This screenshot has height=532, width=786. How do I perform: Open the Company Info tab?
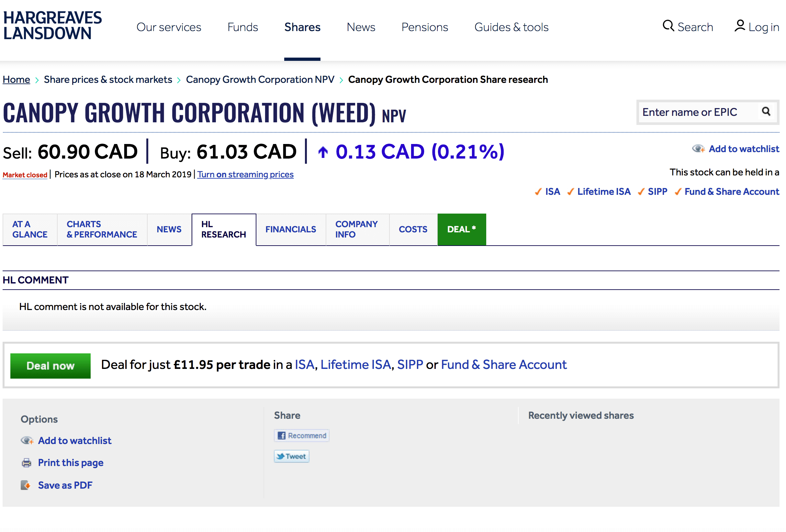point(357,229)
